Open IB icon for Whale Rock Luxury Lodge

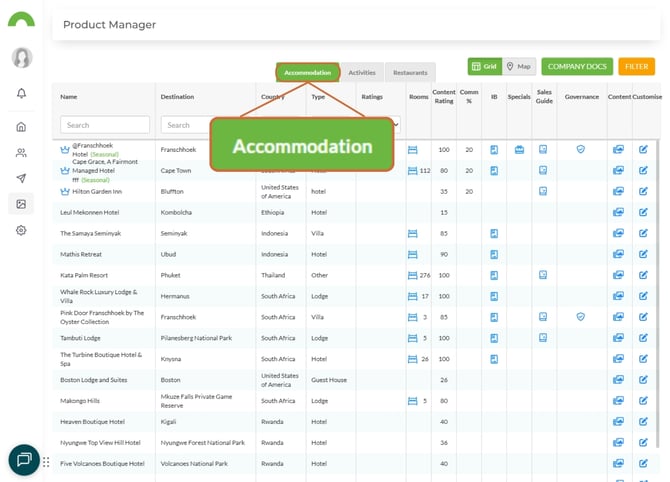point(494,296)
